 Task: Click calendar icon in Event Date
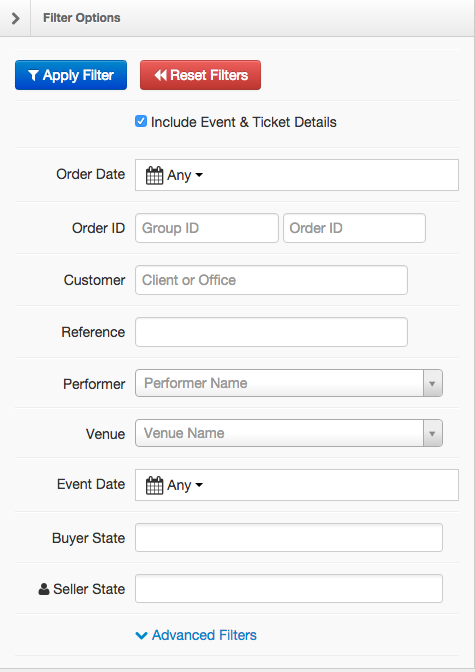coord(154,485)
